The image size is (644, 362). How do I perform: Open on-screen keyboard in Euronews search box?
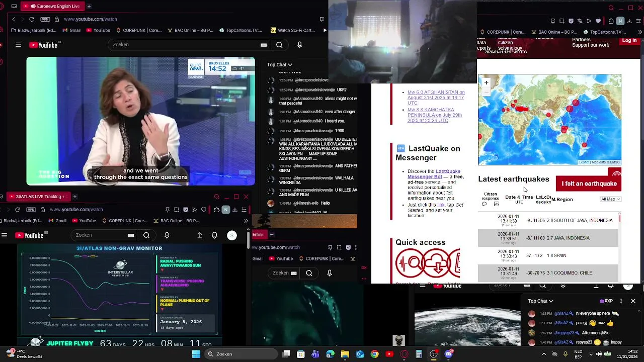tap(264, 45)
